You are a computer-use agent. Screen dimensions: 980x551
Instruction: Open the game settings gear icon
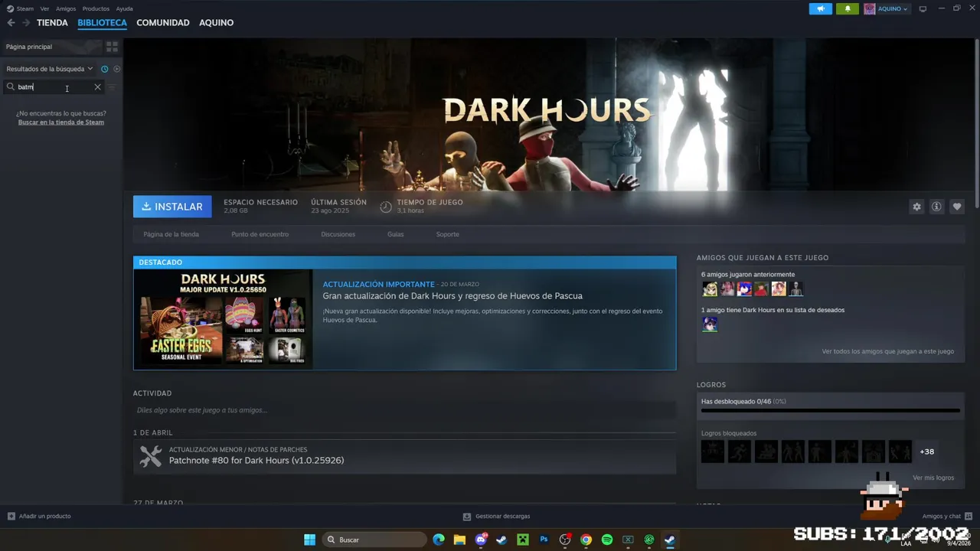(x=916, y=207)
